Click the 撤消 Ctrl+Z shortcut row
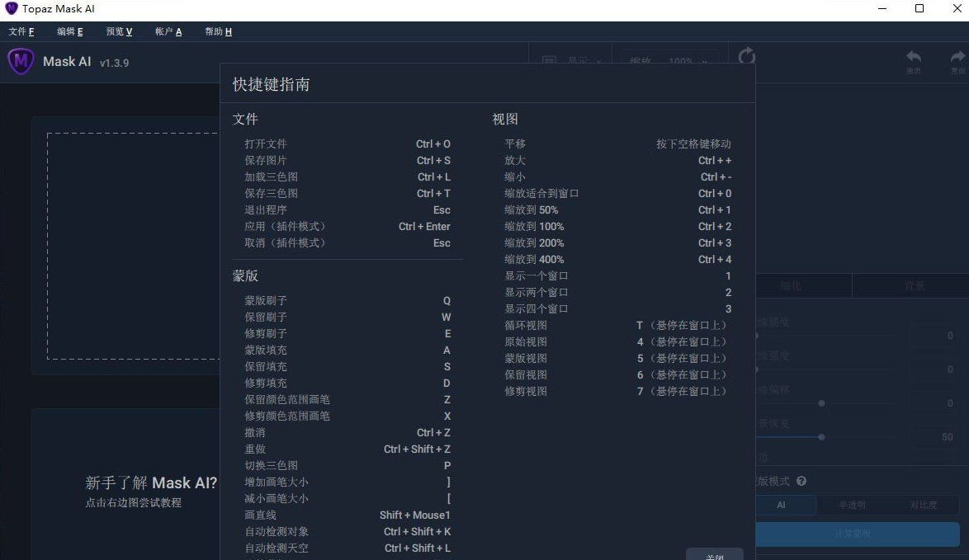Image resolution: width=969 pixels, height=560 pixels. pyautogui.click(x=347, y=433)
